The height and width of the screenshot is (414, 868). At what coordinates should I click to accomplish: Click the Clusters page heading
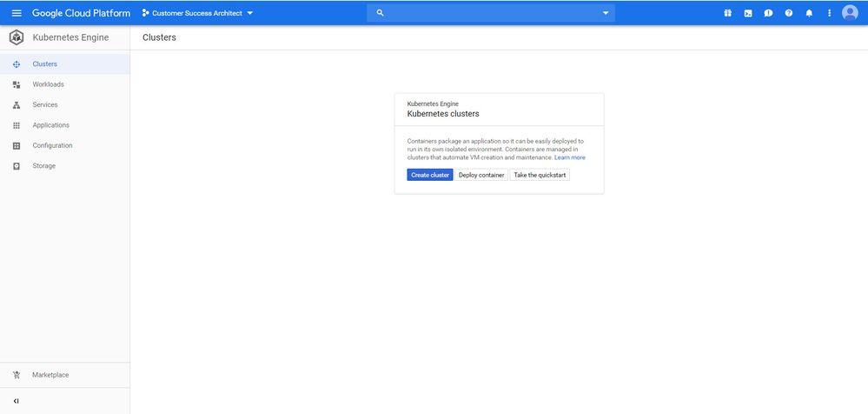tap(159, 37)
